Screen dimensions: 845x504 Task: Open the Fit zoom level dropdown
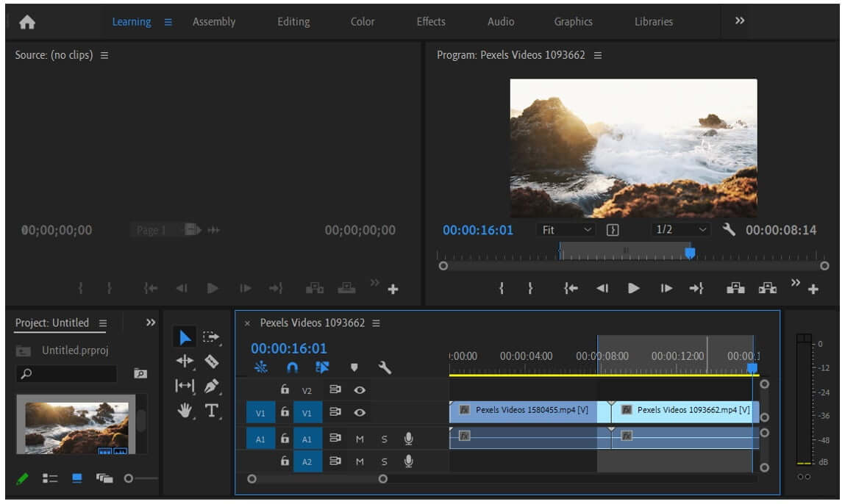click(566, 230)
